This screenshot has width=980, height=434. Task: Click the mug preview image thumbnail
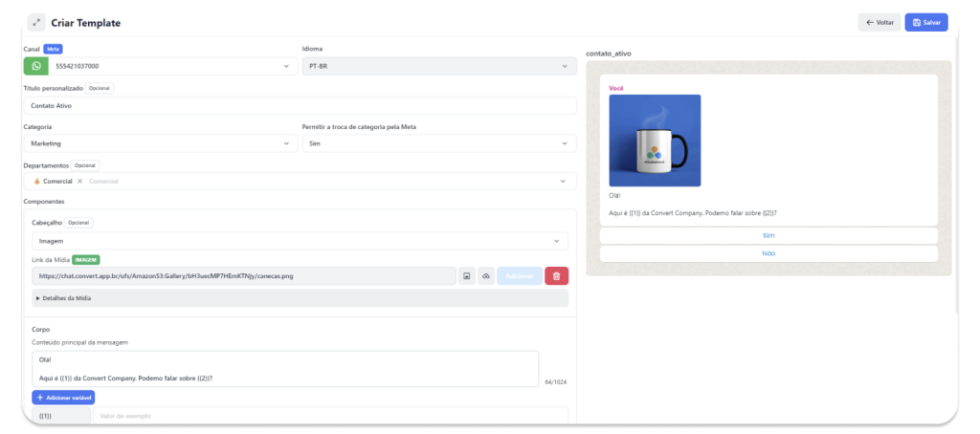(655, 141)
